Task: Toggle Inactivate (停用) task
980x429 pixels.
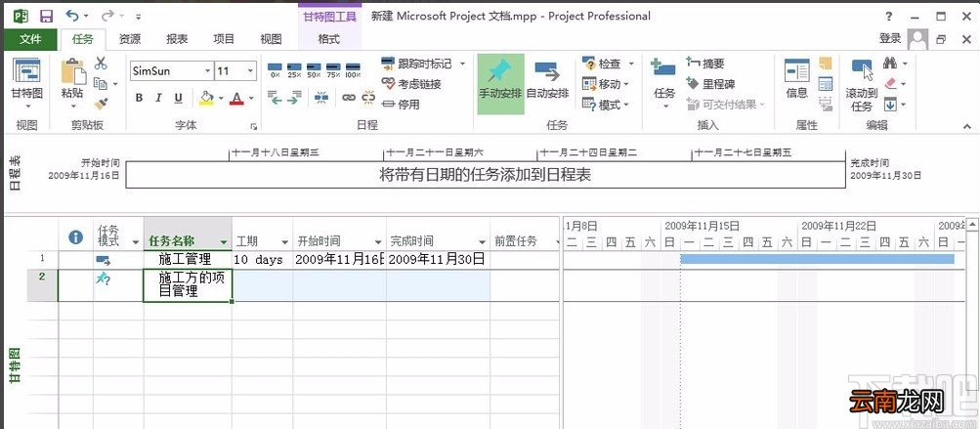Action: click(401, 105)
